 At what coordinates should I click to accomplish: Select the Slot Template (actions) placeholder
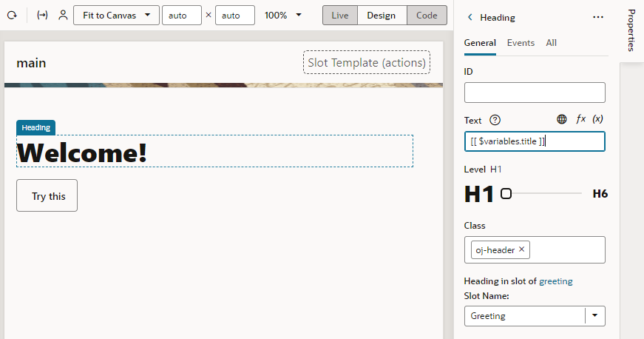(x=366, y=62)
